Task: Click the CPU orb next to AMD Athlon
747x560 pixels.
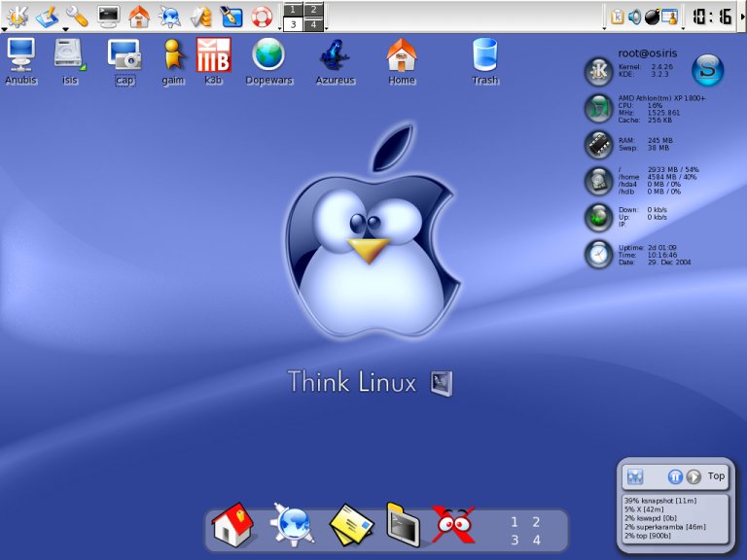Action: [599, 108]
